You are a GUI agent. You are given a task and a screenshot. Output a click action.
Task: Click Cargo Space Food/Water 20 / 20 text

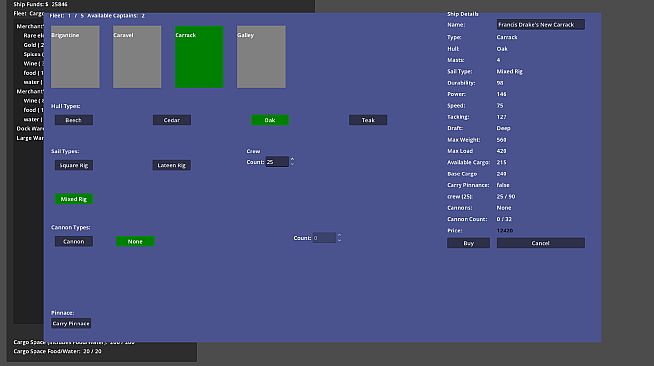click(x=57, y=351)
